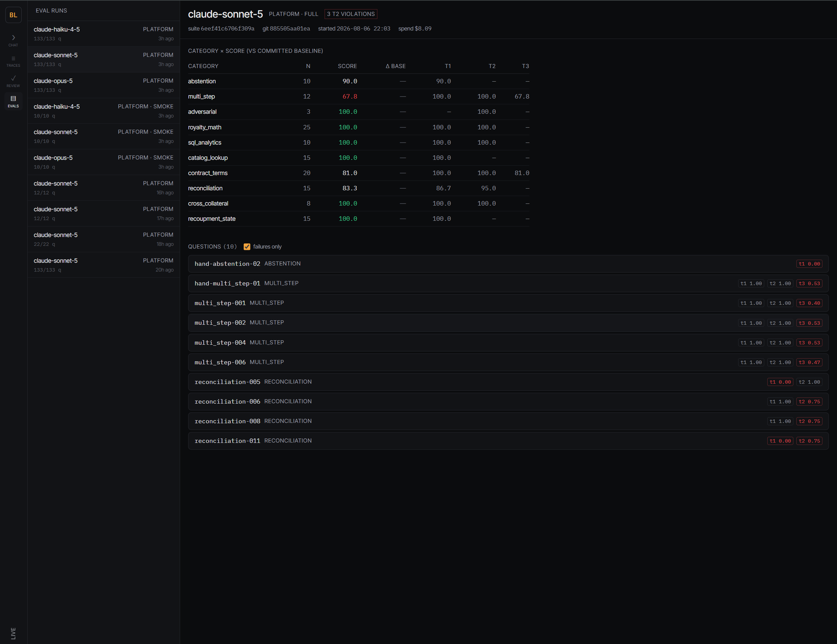Select claude-sonnet-5 PLATFORM SMOKE run
This screenshot has width=837, height=644.
[104, 136]
